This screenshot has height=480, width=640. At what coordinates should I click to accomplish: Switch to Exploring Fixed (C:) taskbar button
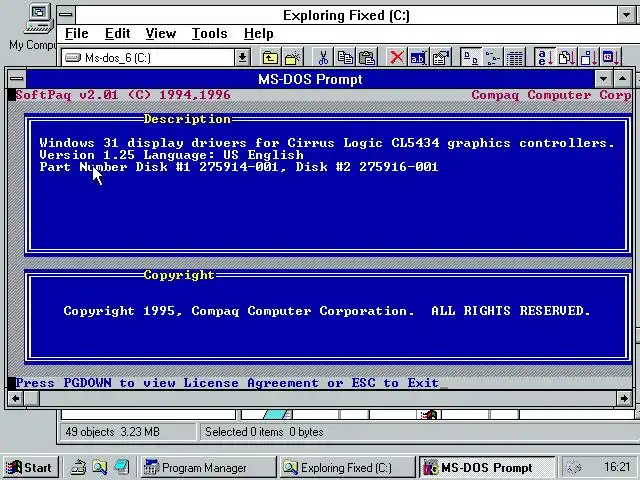click(347, 467)
